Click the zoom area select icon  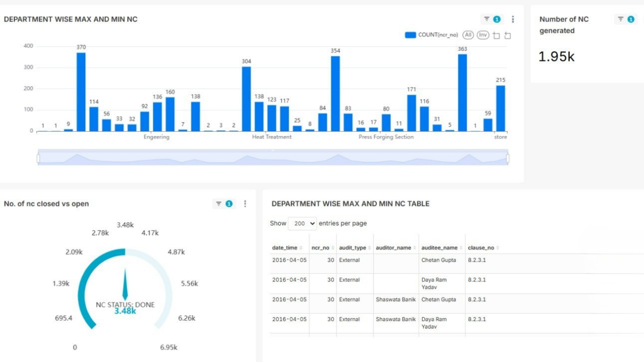point(497,35)
